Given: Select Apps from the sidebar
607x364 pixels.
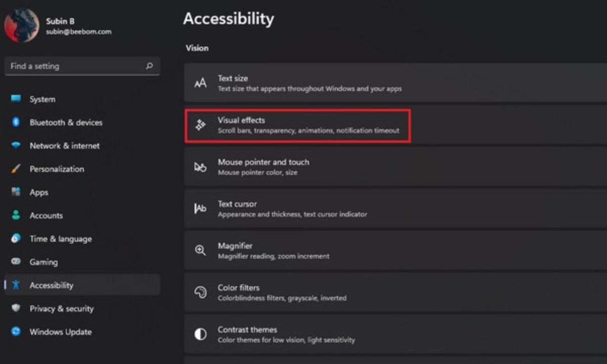Looking at the screenshot, I should click(x=38, y=192).
